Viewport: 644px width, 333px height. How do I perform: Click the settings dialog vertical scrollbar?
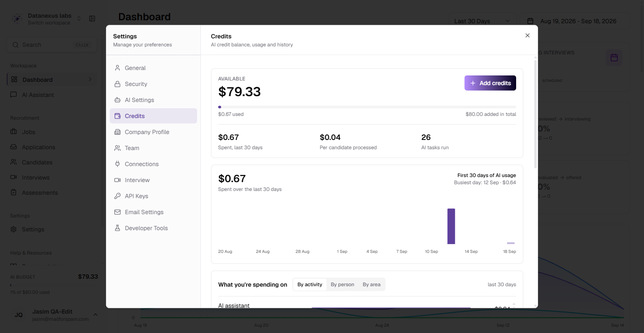[x=536, y=114]
